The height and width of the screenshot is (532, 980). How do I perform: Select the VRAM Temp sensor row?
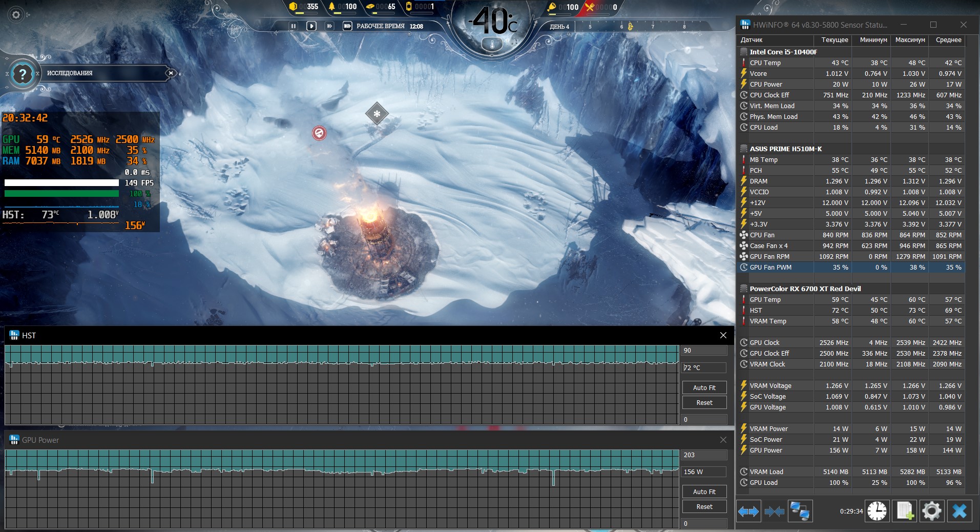coord(851,321)
